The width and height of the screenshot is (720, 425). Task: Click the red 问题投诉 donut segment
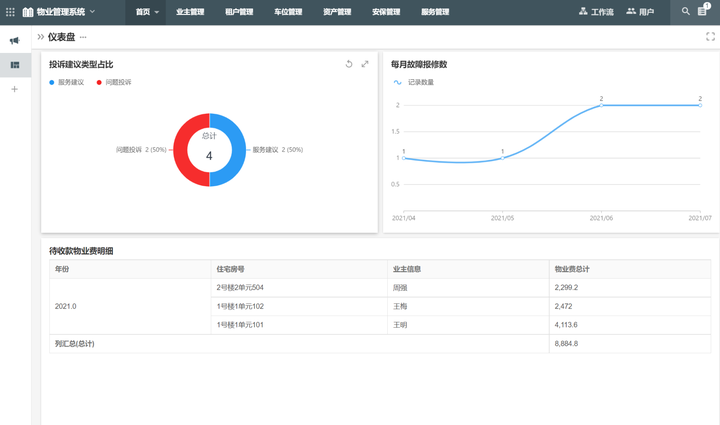click(181, 150)
